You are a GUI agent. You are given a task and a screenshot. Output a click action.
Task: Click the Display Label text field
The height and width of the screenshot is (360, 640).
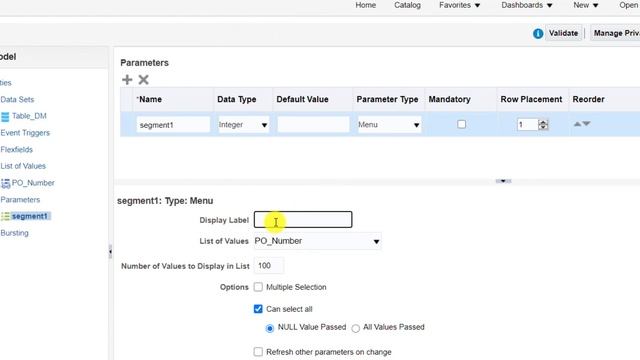click(303, 220)
